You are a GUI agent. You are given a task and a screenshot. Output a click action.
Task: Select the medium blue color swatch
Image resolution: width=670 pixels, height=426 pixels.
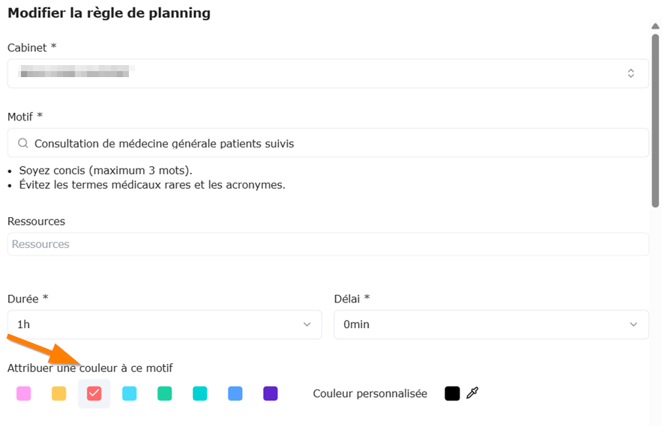[x=235, y=393]
